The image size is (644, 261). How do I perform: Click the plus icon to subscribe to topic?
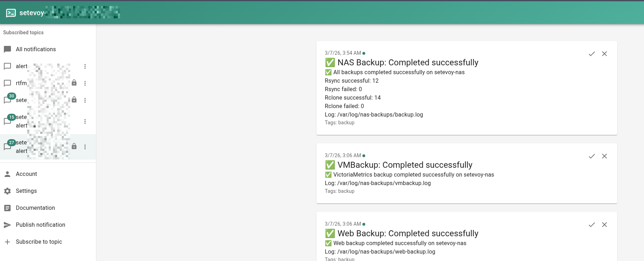[x=7, y=242]
